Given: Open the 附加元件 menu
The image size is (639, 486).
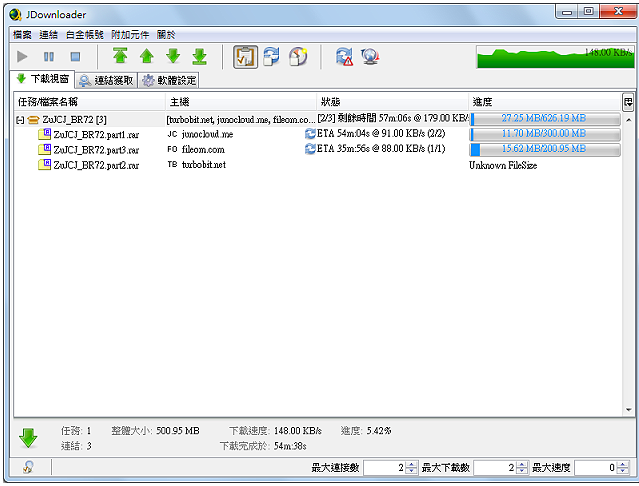Looking at the screenshot, I should (130, 35).
